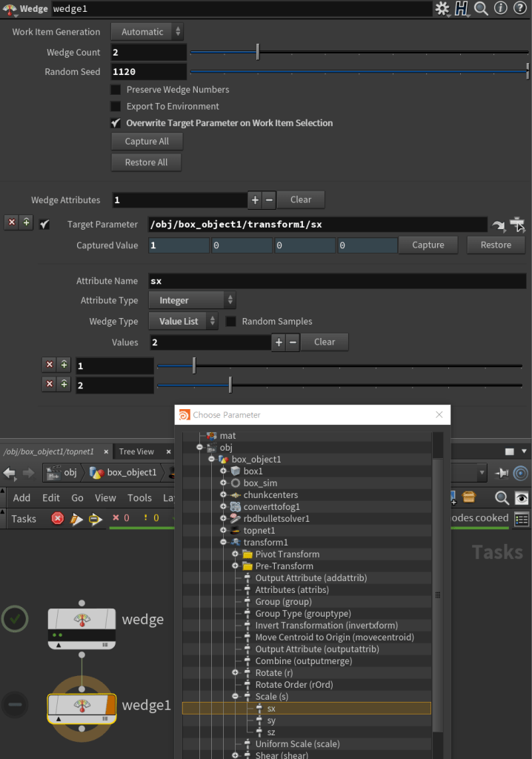This screenshot has width=532, height=759.
Task: Open the help question mark icon
Action: click(x=520, y=9)
